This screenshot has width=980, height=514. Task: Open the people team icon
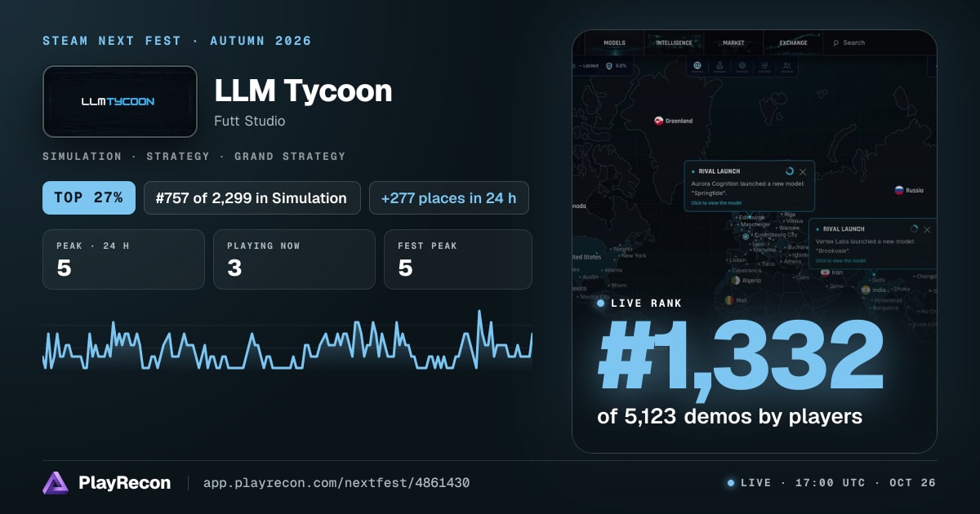[786, 65]
